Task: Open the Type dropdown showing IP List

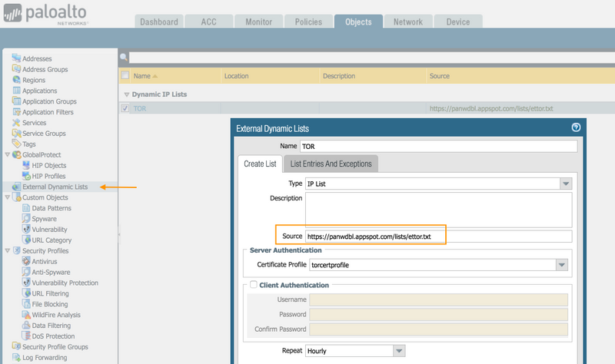Action: (566, 184)
